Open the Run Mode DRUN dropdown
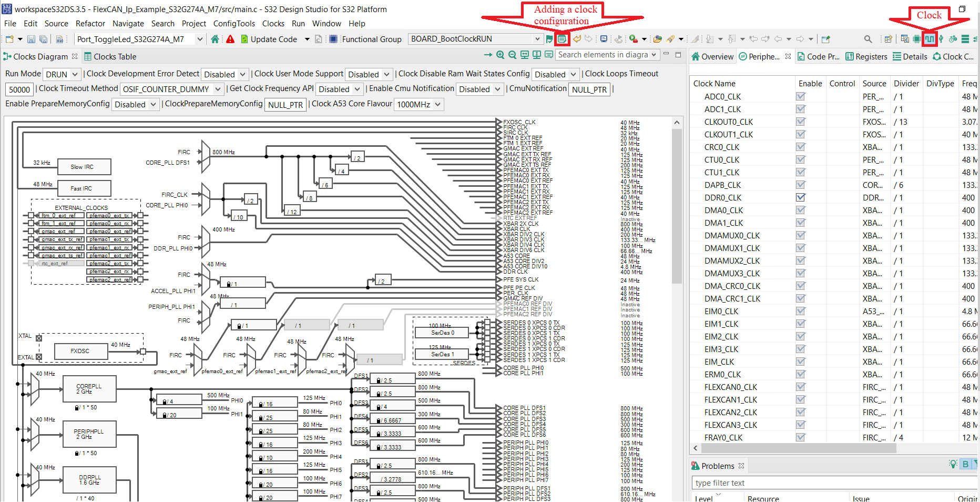980x502 pixels. point(62,74)
